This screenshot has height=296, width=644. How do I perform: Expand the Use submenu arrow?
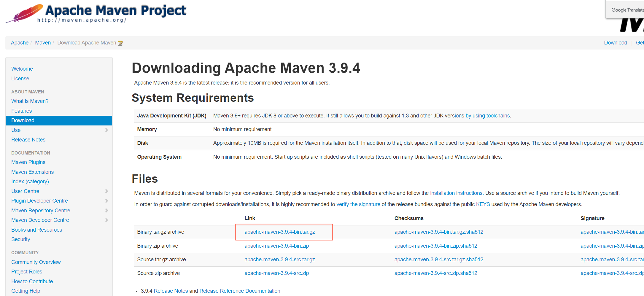pyautogui.click(x=106, y=130)
